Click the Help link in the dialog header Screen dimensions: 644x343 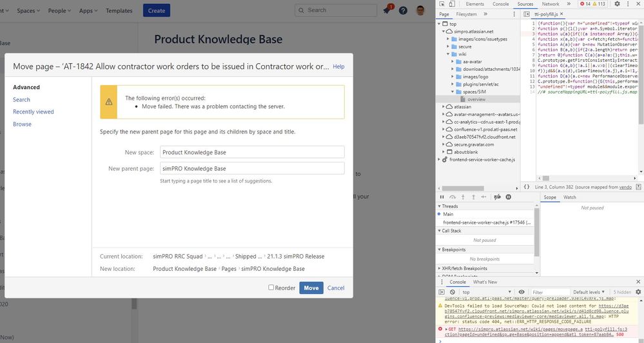coord(338,66)
